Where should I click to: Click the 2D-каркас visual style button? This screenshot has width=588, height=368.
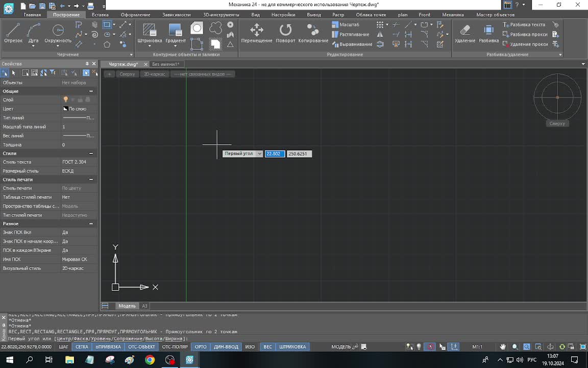[x=155, y=74]
